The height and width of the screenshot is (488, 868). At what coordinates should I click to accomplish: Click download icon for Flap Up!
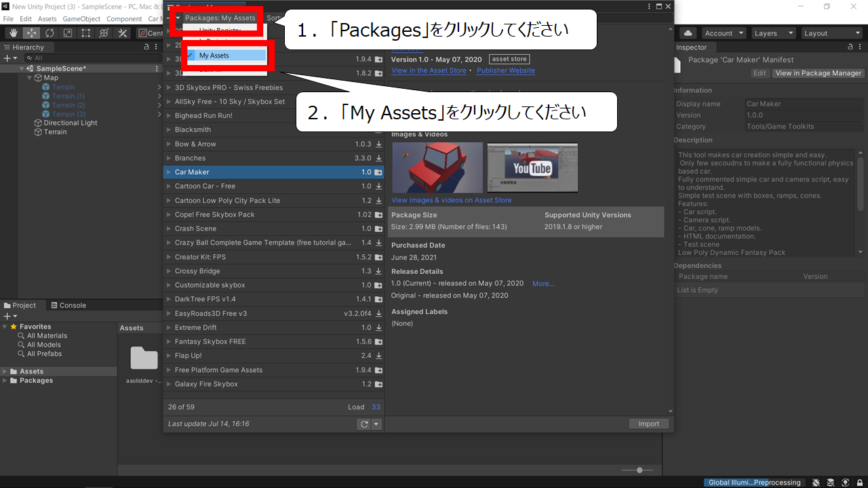coord(378,356)
